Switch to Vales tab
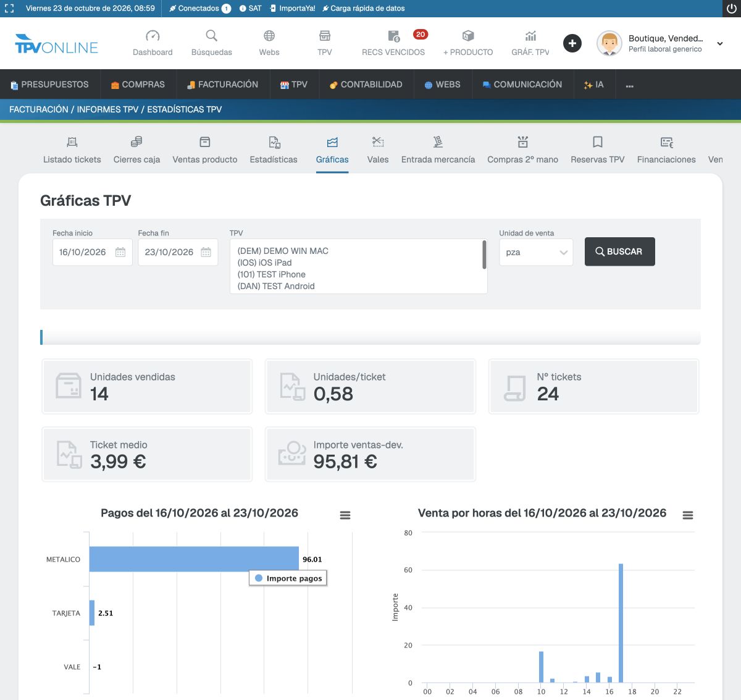 [x=378, y=151]
